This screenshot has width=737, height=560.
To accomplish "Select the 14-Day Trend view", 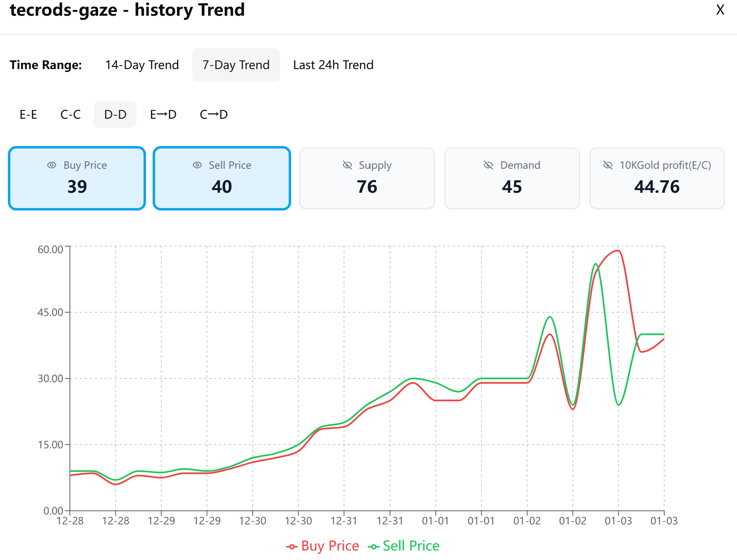I will pos(142,65).
